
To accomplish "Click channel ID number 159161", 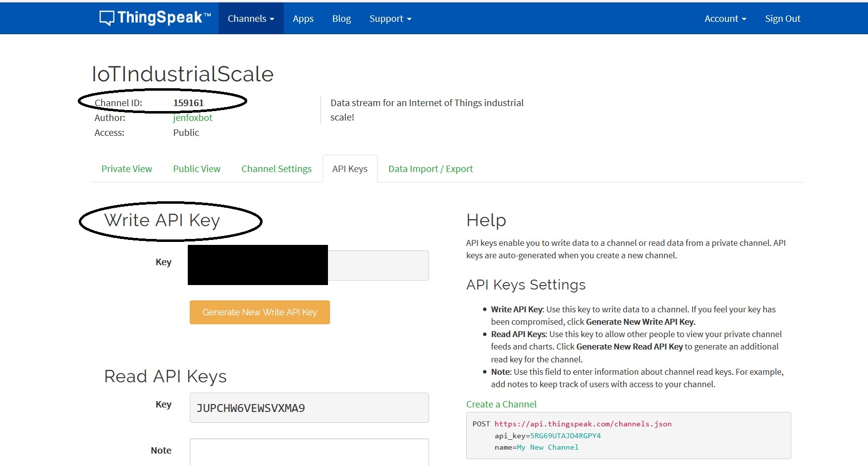I will coord(188,103).
